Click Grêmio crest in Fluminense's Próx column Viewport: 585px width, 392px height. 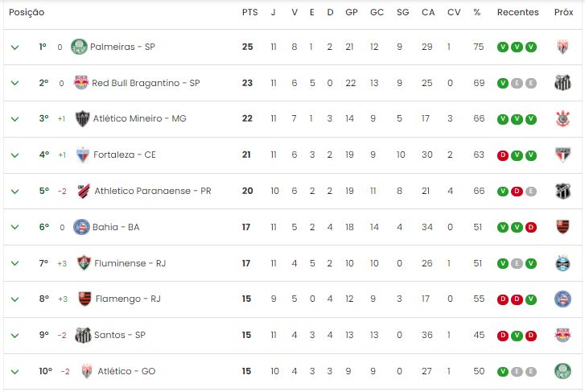tap(562, 263)
